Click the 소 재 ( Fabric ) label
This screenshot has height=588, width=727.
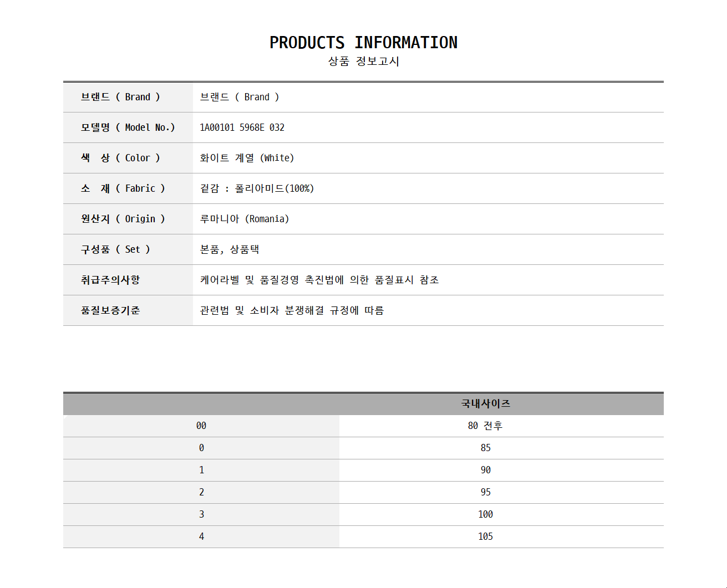[x=123, y=188]
